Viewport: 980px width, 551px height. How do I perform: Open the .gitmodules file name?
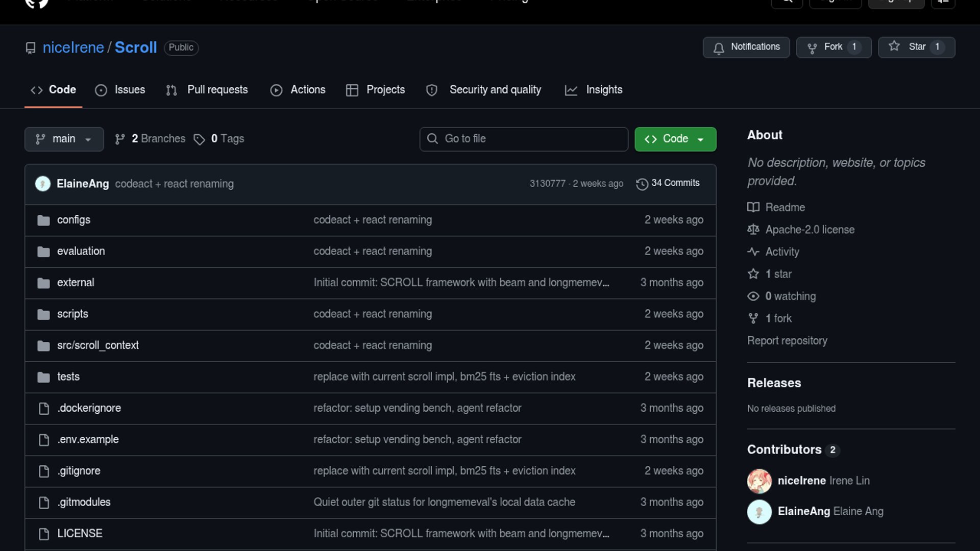coord(84,503)
